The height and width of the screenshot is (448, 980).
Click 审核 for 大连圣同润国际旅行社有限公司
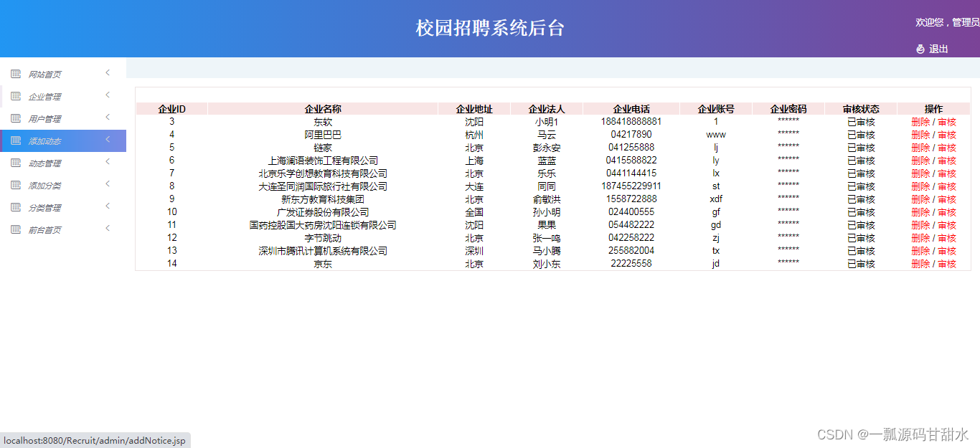[x=947, y=186]
